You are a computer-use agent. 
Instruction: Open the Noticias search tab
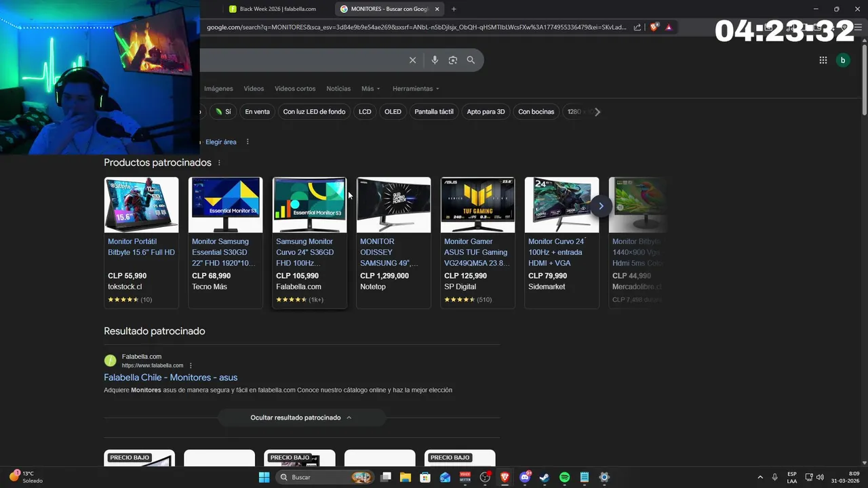338,89
